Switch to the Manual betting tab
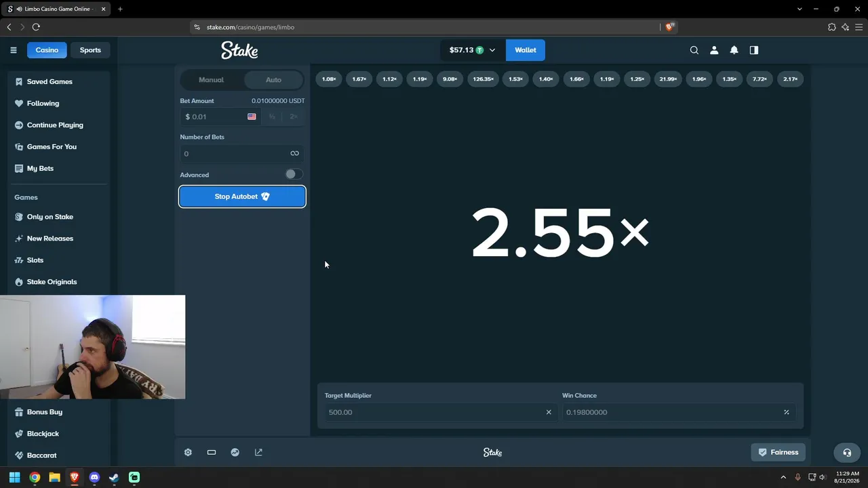This screenshot has height=488, width=868. [211, 80]
